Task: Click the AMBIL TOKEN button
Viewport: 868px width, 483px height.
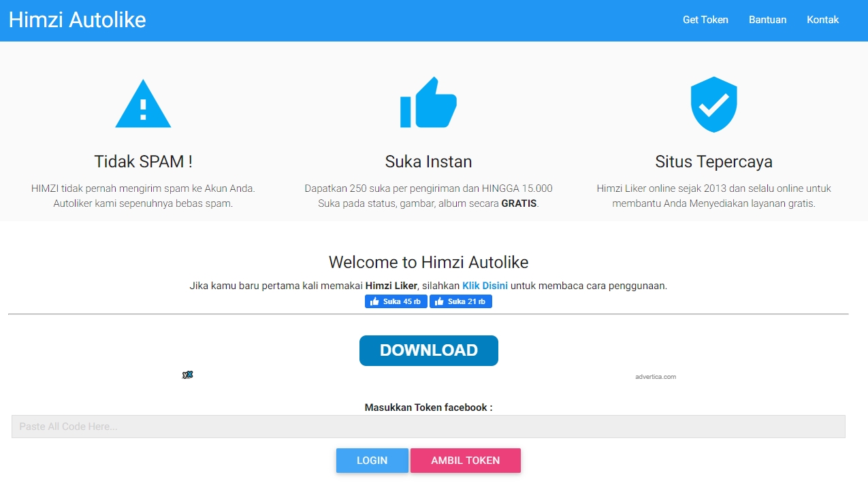Action: pos(466,461)
